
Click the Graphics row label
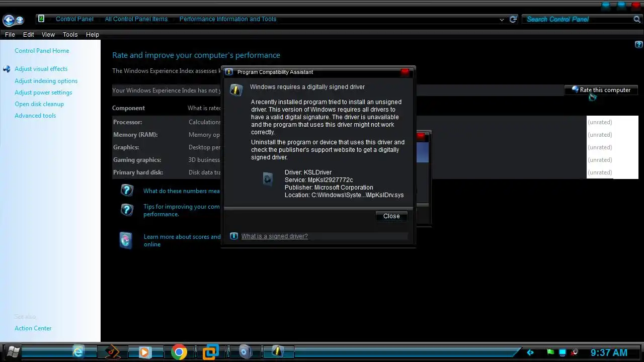click(126, 147)
